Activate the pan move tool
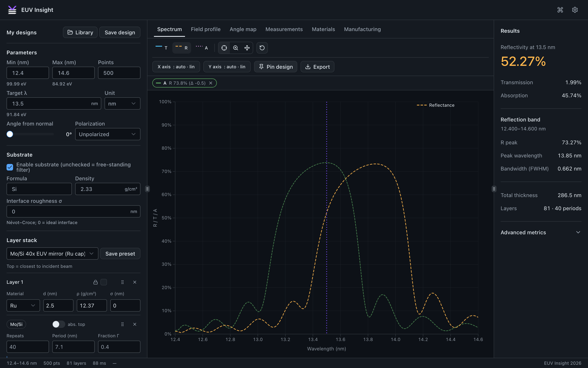Image resolution: width=588 pixels, height=368 pixels. (x=247, y=48)
